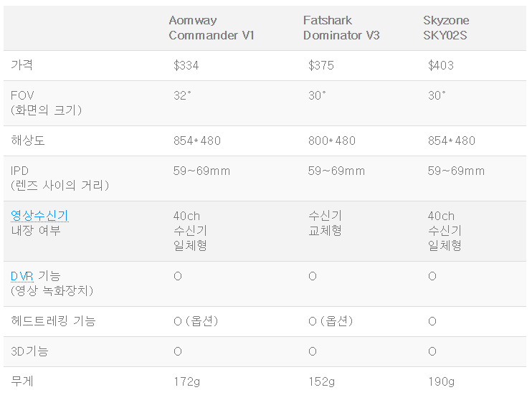Click the Fatshark Dominator V3 column header
The height and width of the screenshot is (395, 532).
pos(341,28)
